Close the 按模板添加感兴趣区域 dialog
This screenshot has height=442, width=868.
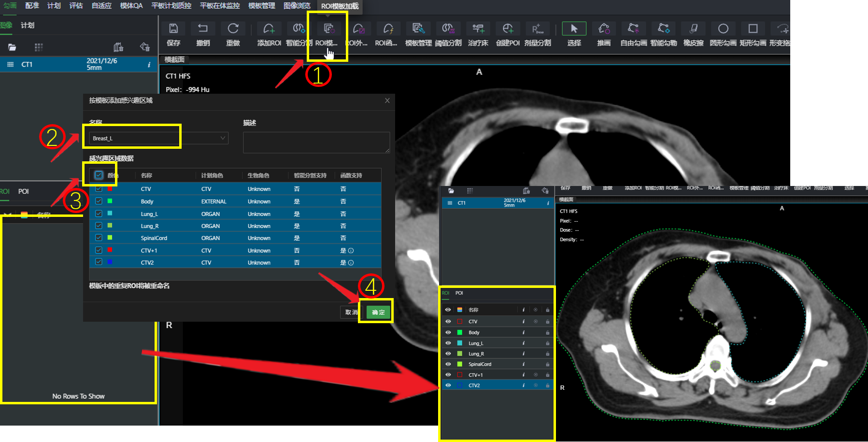[x=387, y=100]
